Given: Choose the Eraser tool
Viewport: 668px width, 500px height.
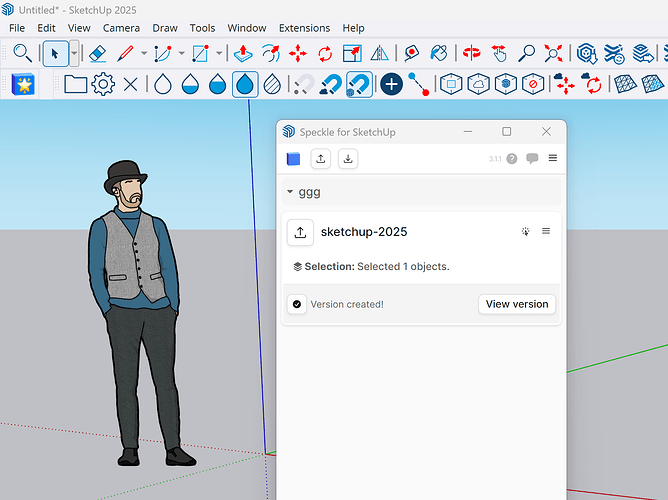Looking at the screenshot, I should (x=98, y=54).
